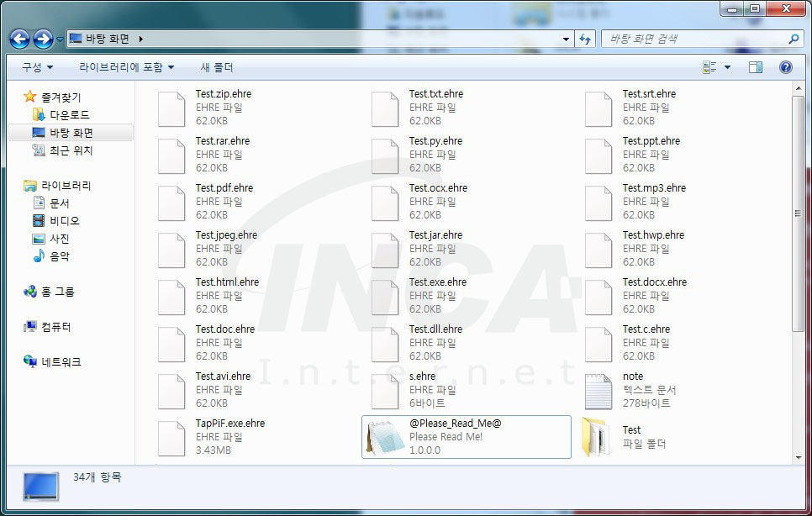Click the magnifier search icon

coord(794,39)
